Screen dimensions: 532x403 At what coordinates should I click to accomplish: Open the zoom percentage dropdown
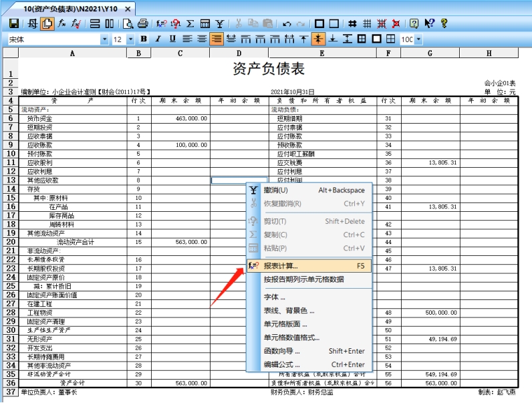418,39
